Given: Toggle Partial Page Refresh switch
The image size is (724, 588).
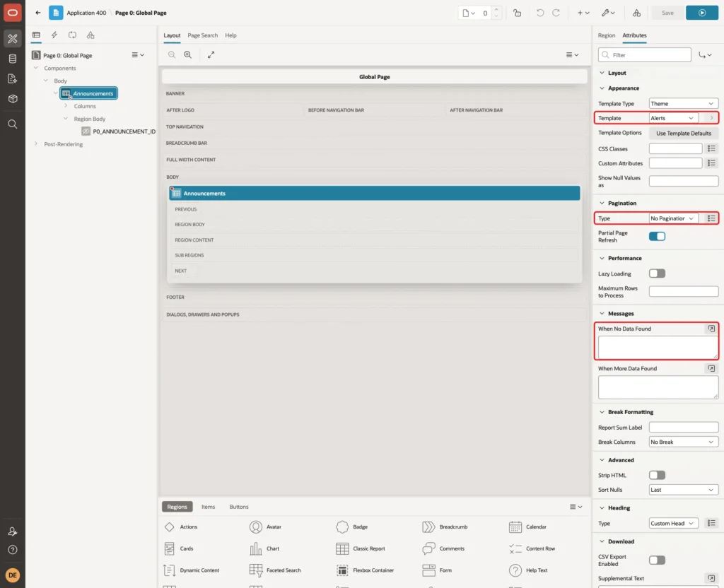Looking at the screenshot, I should coord(657,236).
